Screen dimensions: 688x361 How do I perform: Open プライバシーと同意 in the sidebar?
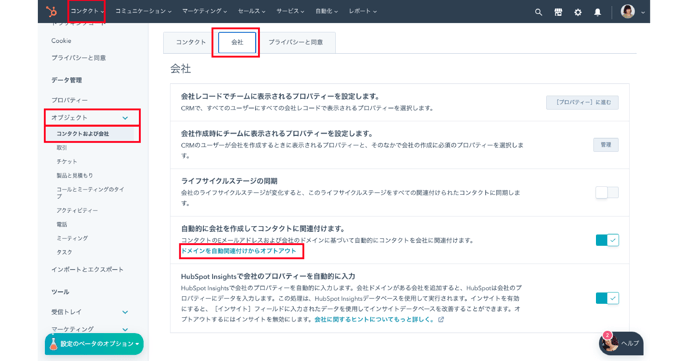coord(79,58)
